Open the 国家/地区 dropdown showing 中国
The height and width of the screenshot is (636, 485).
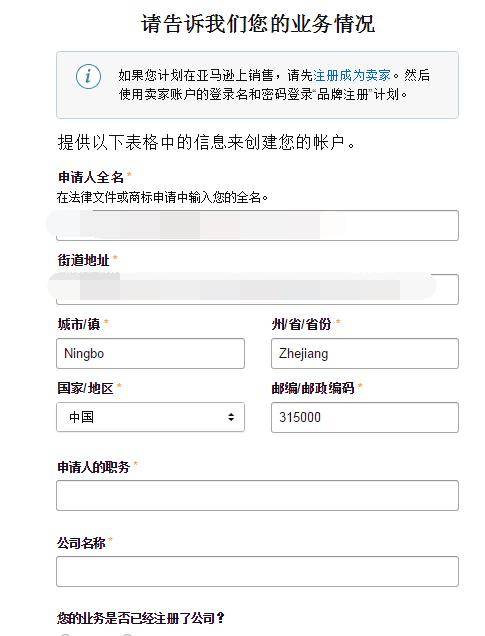[x=150, y=417]
